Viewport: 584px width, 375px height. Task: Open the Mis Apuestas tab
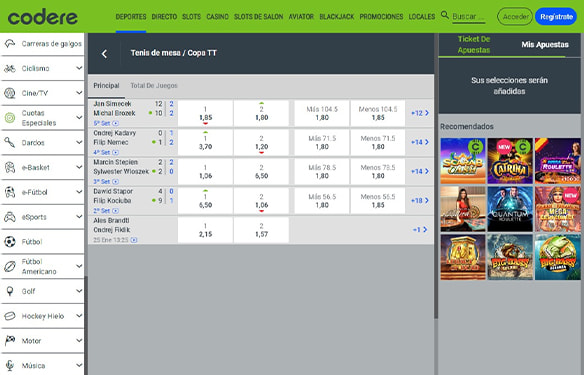click(545, 45)
